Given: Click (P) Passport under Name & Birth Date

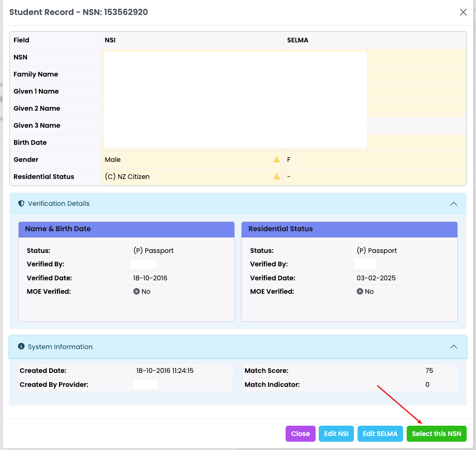Looking at the screenshot, I should [153, 251].
